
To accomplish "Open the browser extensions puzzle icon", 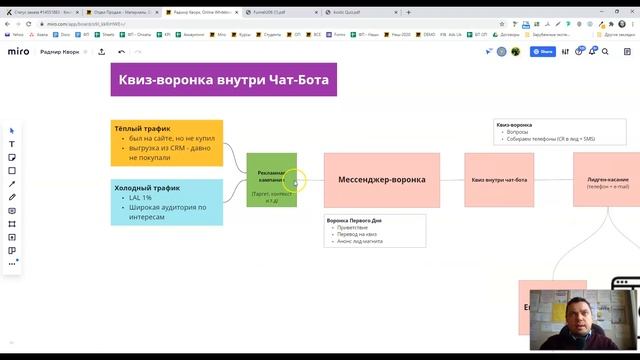I will [x=611, y=24].
